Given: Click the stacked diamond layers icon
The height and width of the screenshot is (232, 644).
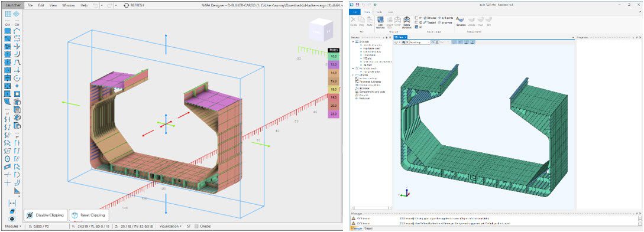Looking at the screenshot, I should 17,14.
